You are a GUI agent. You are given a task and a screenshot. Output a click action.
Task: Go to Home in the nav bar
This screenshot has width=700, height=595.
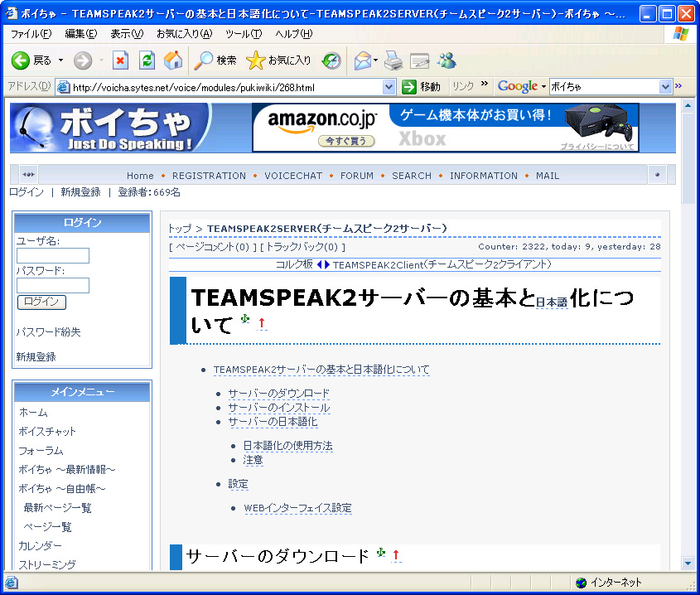[x=140, y=176]
